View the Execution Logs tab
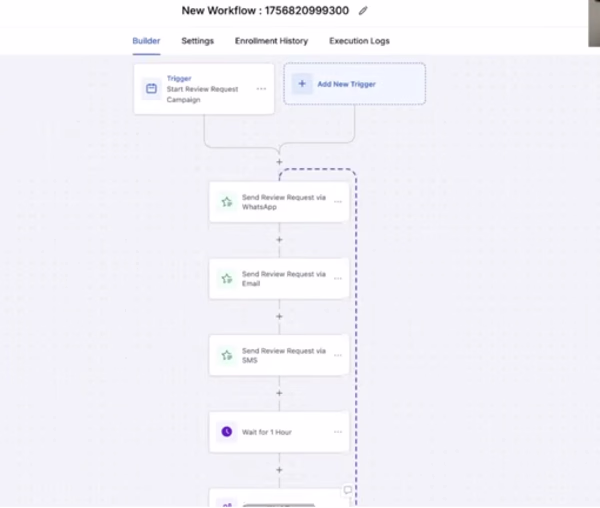The width and height of the screenshot is (600, 508). 359,41
